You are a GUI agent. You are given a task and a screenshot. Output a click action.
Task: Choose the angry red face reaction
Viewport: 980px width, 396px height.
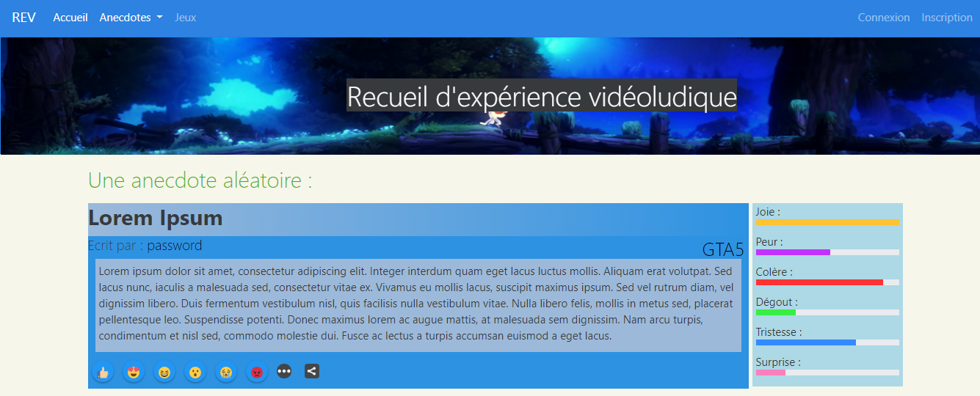(x=257, y=373)
